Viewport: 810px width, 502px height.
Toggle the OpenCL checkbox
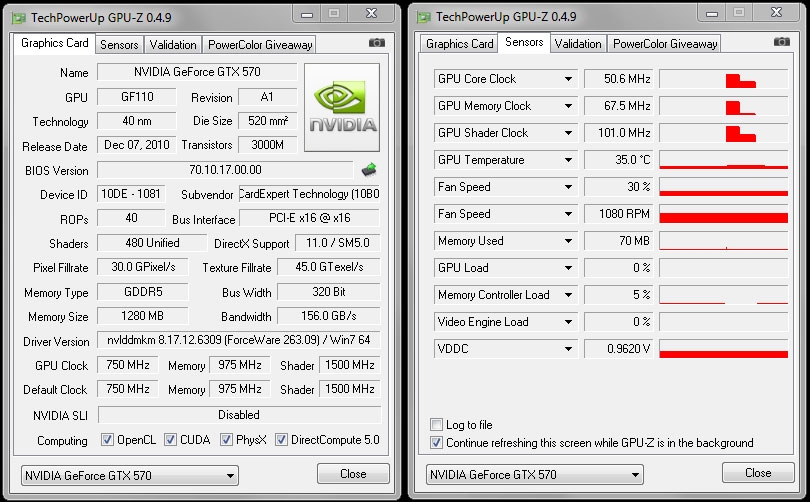click(108, 440)
